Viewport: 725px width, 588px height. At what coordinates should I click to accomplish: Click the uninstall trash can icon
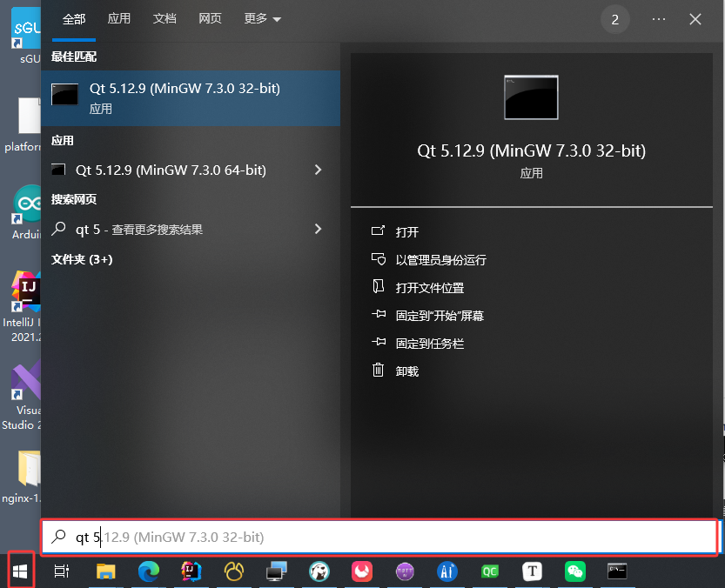[x=379, y=370]
